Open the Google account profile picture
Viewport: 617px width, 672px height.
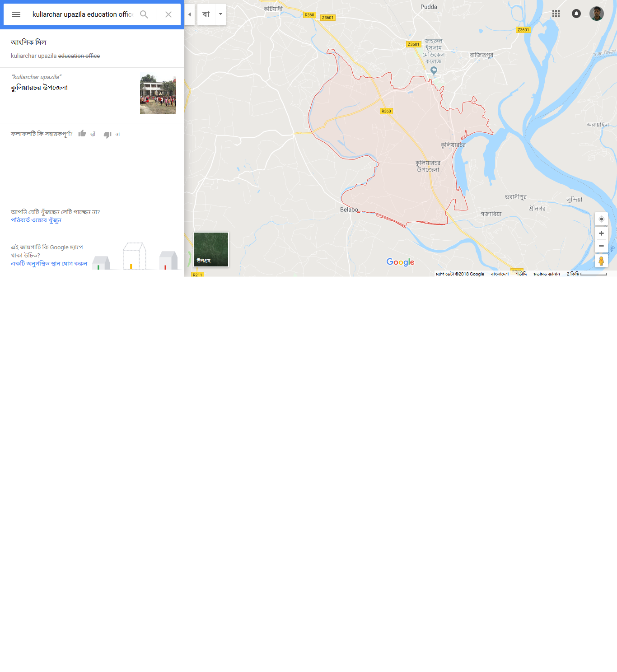597,14
